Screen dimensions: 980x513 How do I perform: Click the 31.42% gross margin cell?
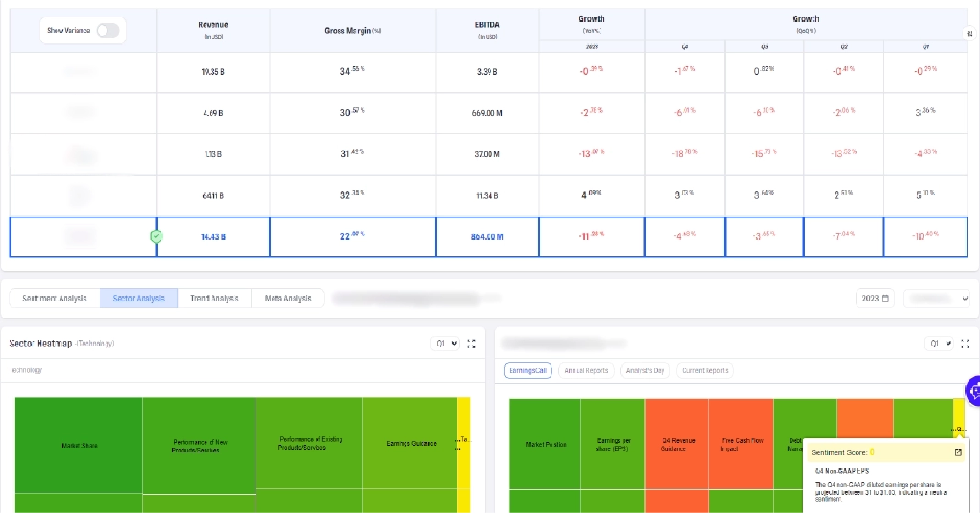coord(353,154)
